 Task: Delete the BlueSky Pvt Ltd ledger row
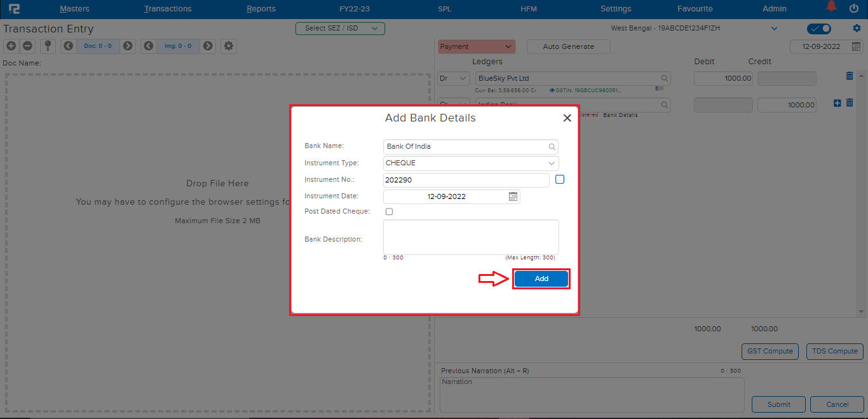[850, 76]
